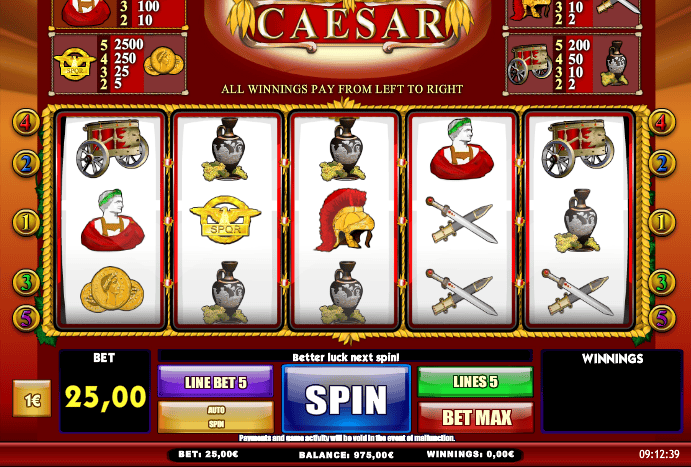Select payline 1 marker on left side
Screen dimensions: 691x467
click(x=26, y=222)
